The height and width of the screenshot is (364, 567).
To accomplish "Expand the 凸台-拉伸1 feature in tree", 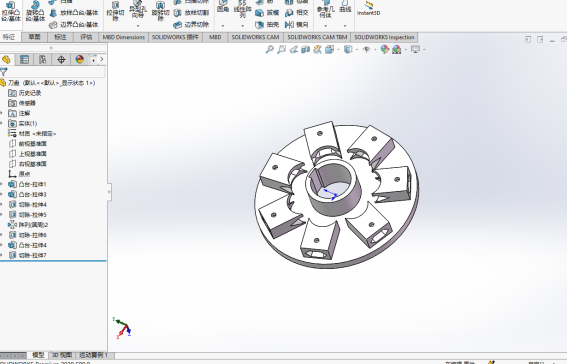I will (x=1, y=184).
